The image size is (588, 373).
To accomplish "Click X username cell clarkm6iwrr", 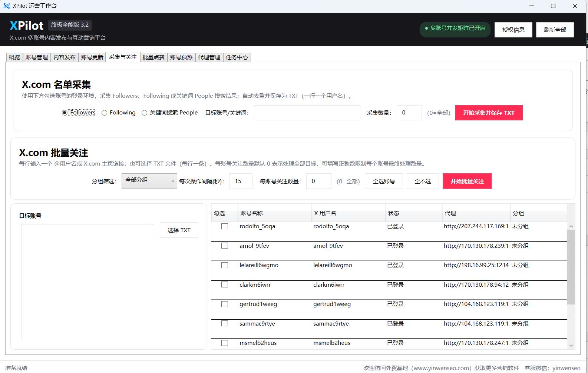I will click(329, 284).
